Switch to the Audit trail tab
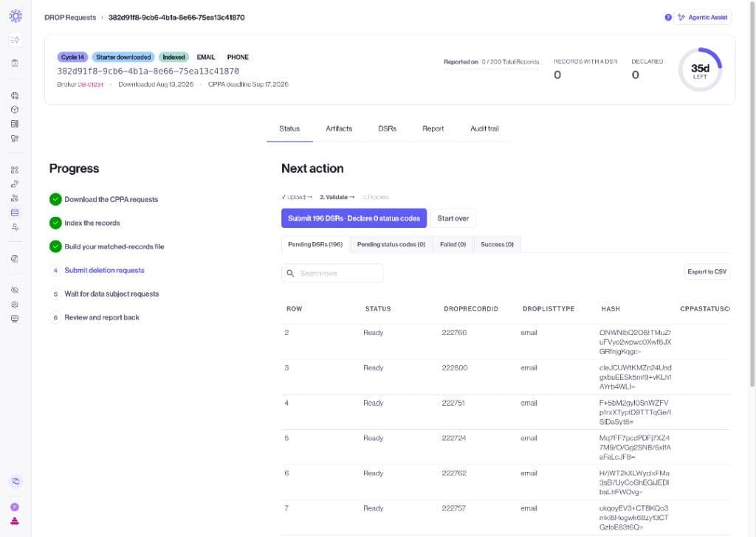Screen dimensions: 756x537 484,128
